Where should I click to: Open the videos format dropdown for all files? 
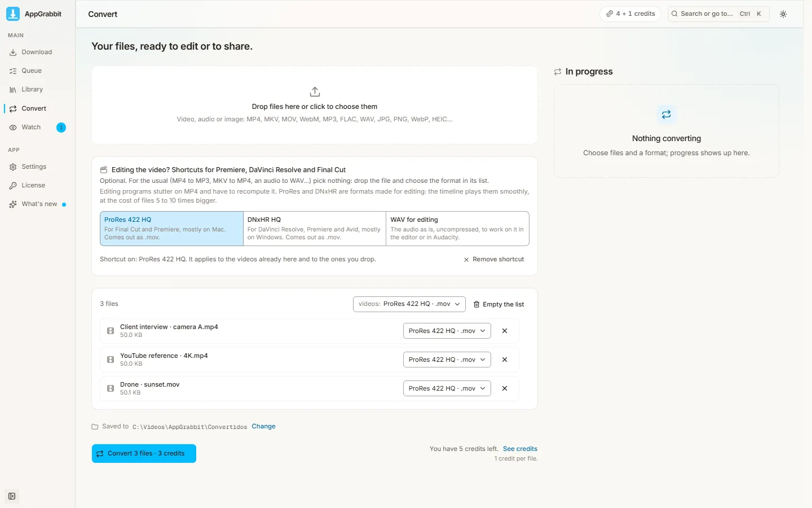point(409,304)
